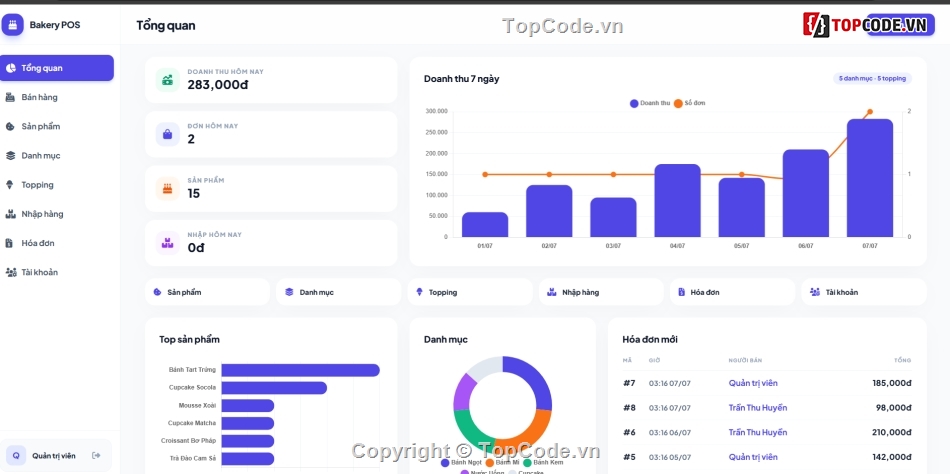
Task: Click the 5 danh mục · 5 topping badge
Action: click(x=872, y=79)
